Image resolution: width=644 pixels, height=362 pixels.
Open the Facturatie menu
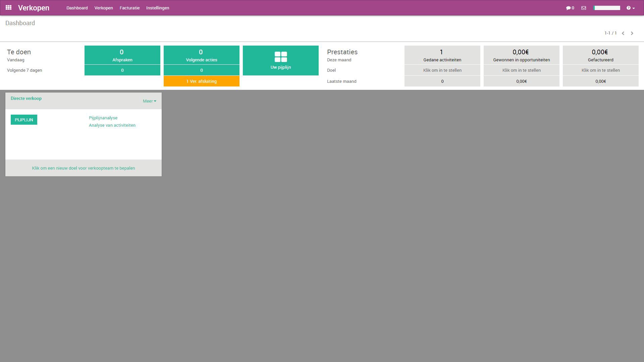(129, 8)
